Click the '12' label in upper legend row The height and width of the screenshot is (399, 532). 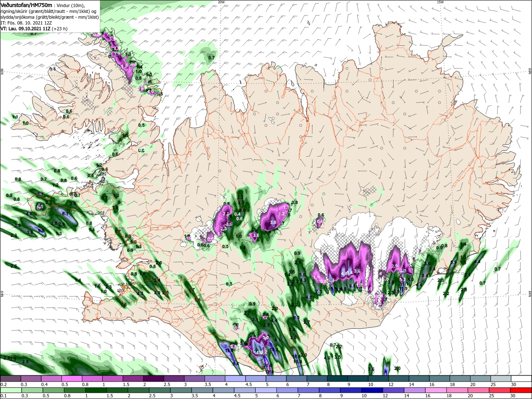[x=391, y=385]
